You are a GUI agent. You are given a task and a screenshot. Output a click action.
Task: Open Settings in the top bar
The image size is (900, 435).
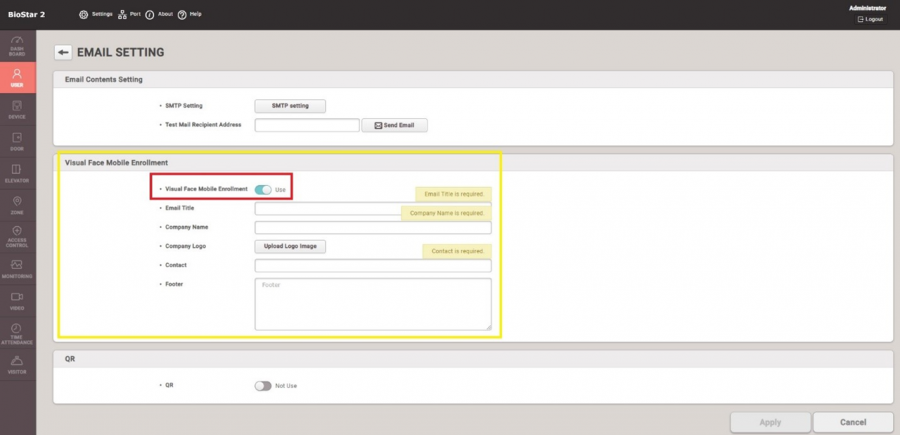pos(96,15)
